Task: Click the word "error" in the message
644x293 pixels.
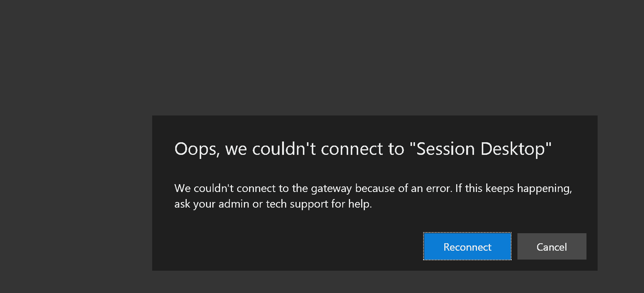Action: pyautogui.click(x=439, y=189)
